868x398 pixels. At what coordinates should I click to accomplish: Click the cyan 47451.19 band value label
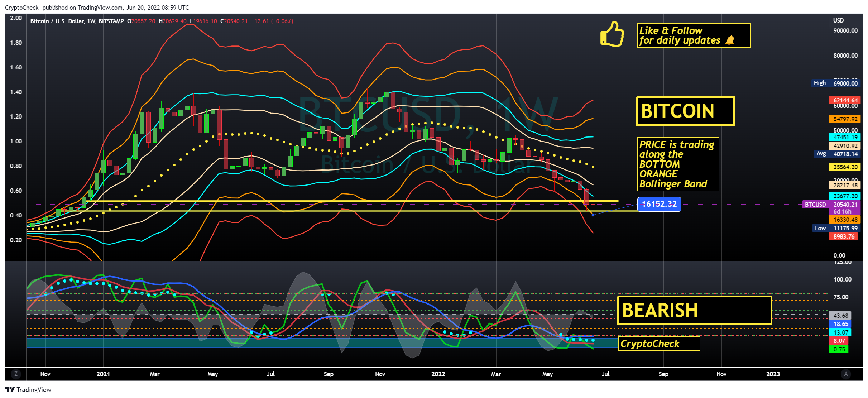pos(845,137)
